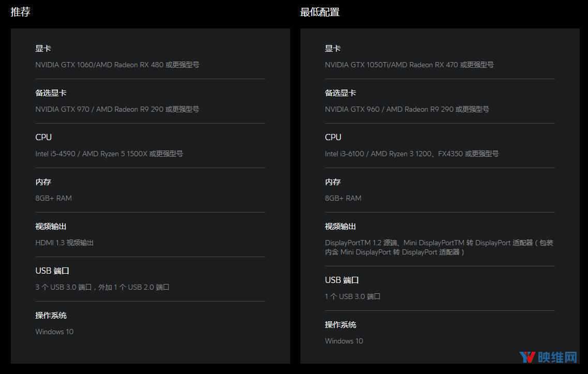Click HDMI 1.3 视频输出 text

(x=64, y=243)
